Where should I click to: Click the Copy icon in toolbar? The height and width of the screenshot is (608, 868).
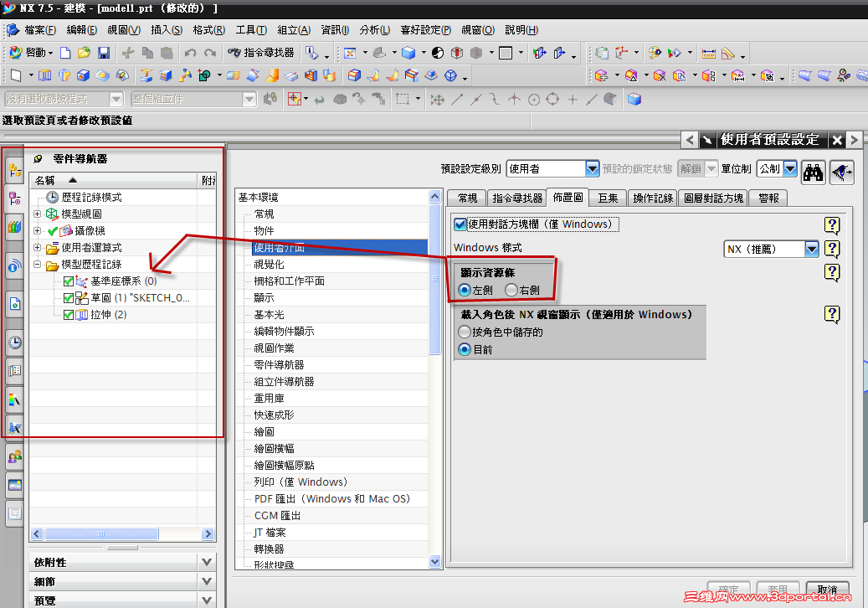tap(147, 53)
